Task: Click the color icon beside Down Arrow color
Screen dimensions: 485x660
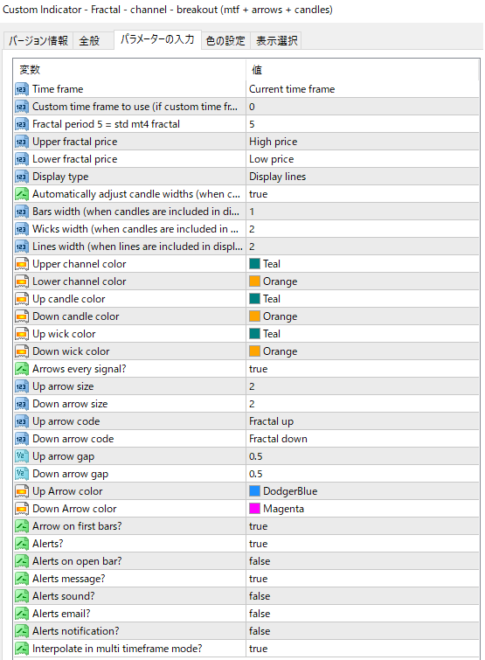Action: 22,509
